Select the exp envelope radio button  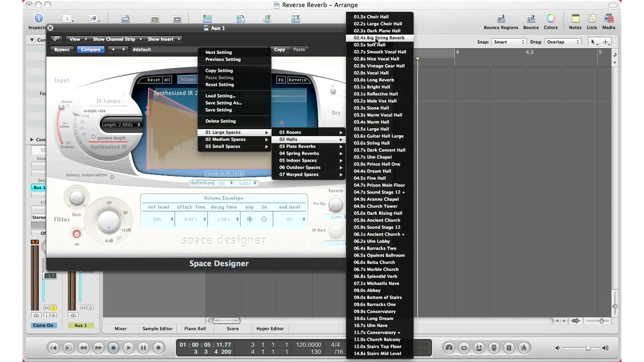[x=250, y=219]
